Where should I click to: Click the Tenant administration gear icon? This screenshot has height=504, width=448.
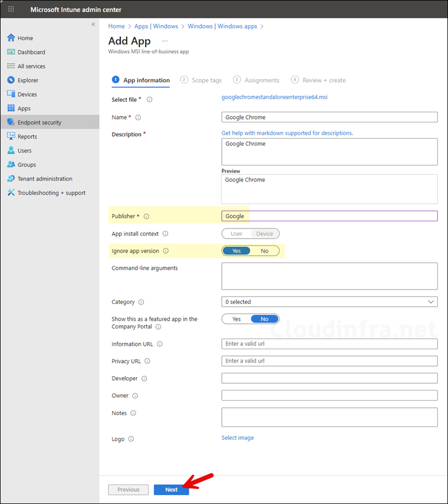tap(11, 178)
